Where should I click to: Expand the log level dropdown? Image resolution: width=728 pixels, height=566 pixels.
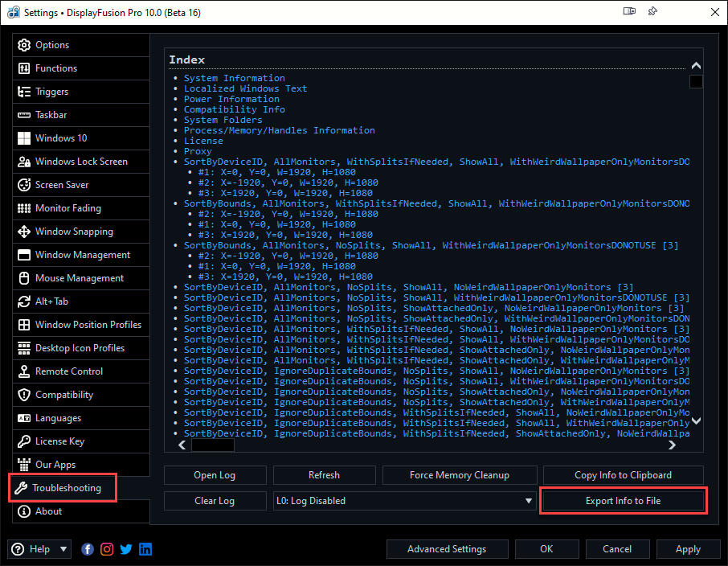528,501
